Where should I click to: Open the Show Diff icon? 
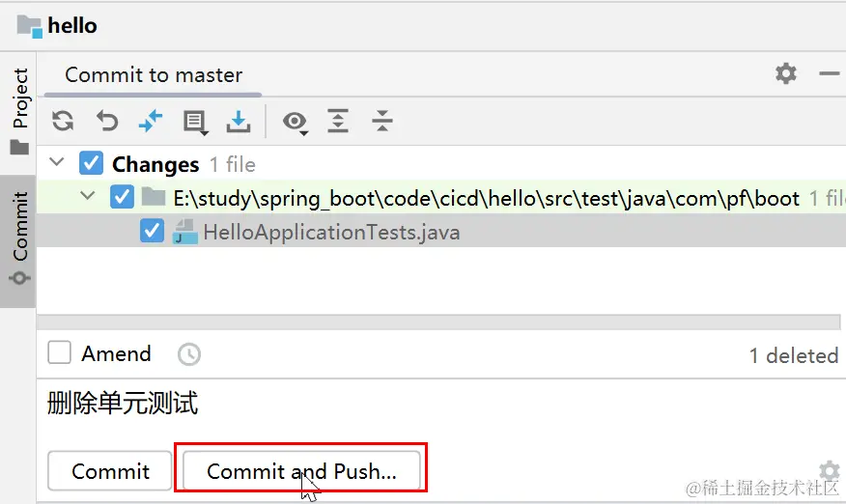pos(151,121)
